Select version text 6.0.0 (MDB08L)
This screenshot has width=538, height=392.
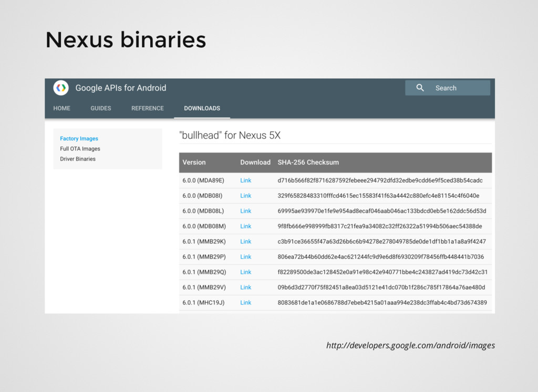click(x=203, y=211)
